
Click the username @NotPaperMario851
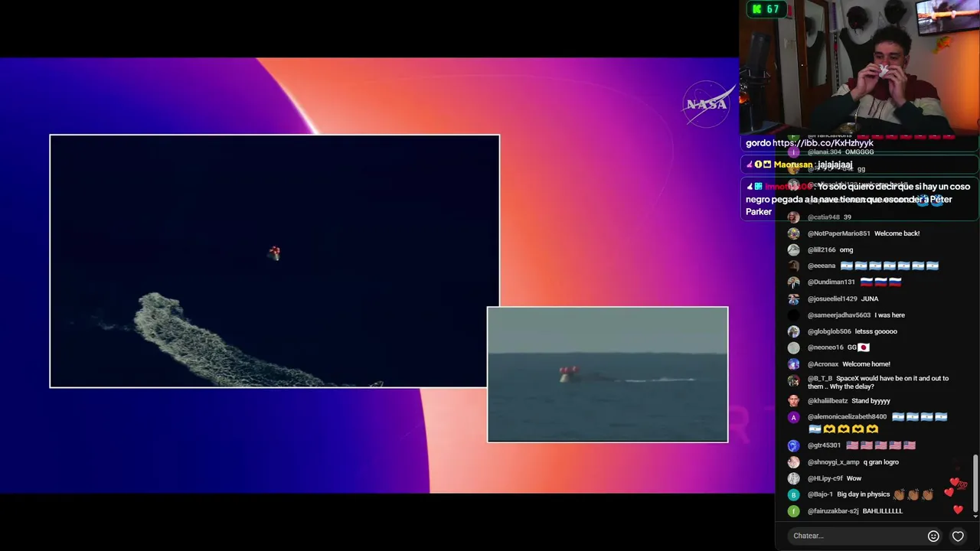839,233
